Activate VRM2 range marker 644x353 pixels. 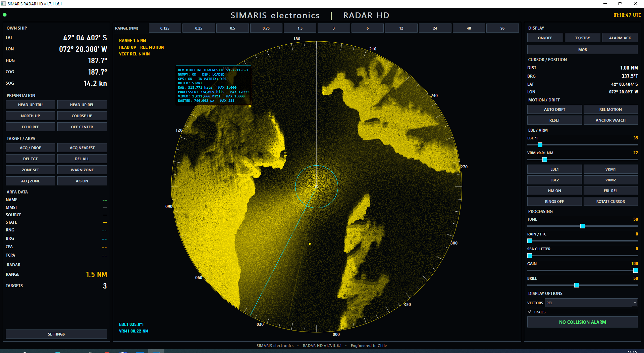tap(610, 180)
